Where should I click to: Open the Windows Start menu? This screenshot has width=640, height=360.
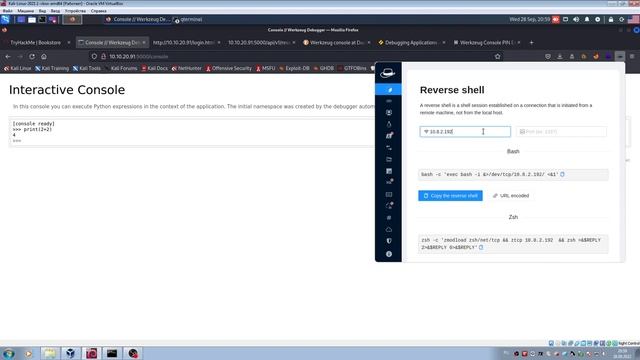pyautogui.click(x=9, y=353)
